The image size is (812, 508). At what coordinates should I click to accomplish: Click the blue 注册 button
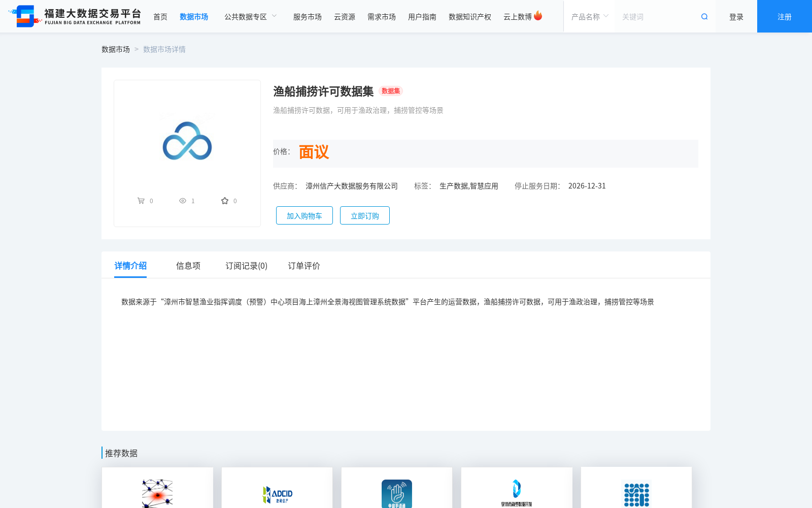point(785,16)
